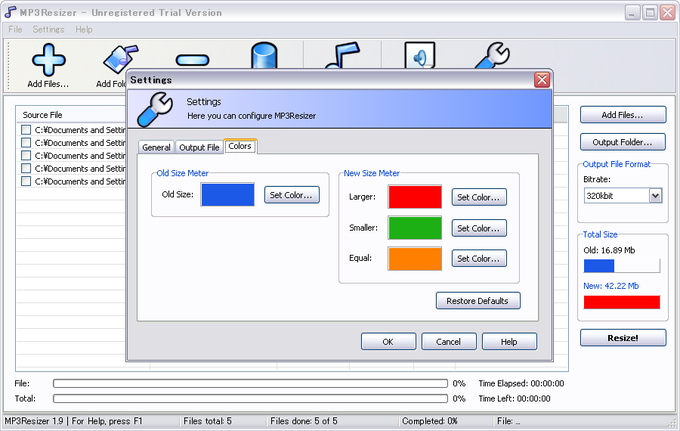Viewport: 680px width, 431px height.
Task: Click the Restore Defaults button
Action: point(478,301)
